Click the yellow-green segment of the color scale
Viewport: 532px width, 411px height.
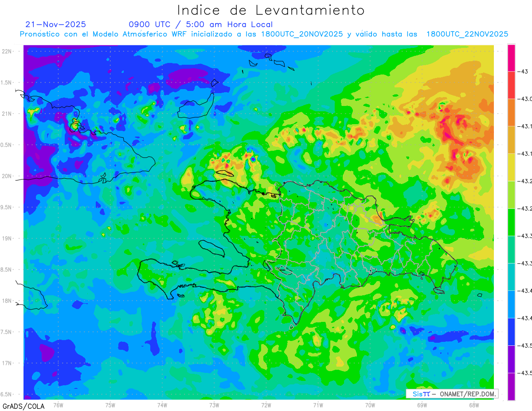click(x=511, y=195)
